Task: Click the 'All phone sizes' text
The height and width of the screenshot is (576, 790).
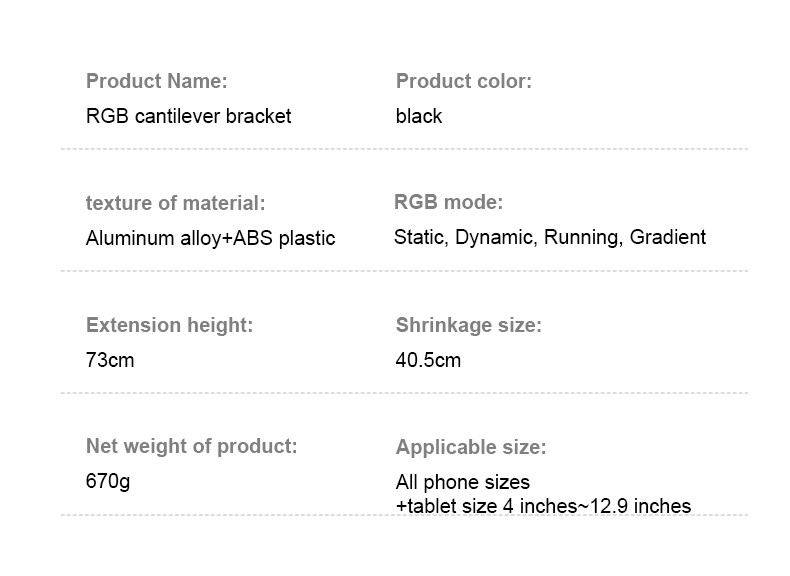Action: [462, 482]
